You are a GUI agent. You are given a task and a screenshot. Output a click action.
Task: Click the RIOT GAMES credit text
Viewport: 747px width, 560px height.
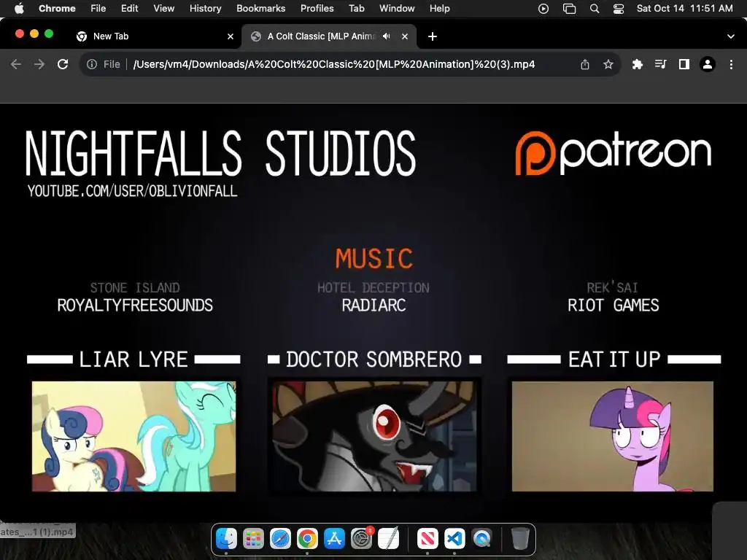coord(613,306)
